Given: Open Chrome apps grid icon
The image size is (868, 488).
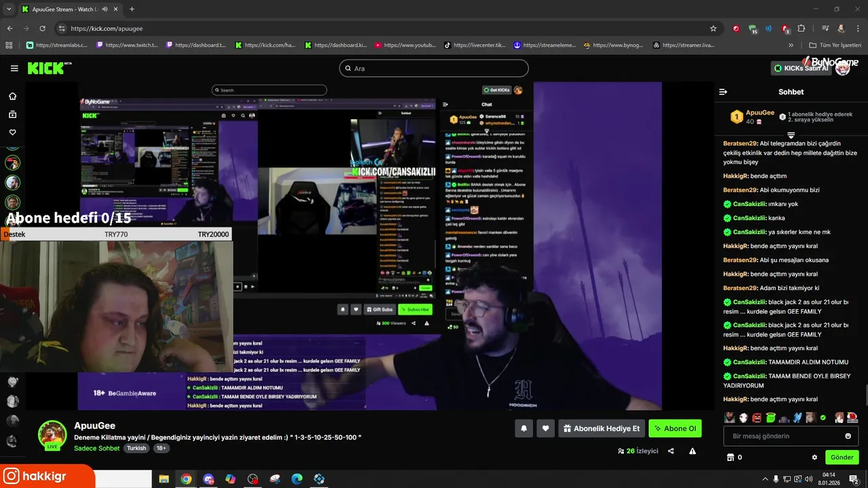Looking at the screenshot, I should (9, 45).
